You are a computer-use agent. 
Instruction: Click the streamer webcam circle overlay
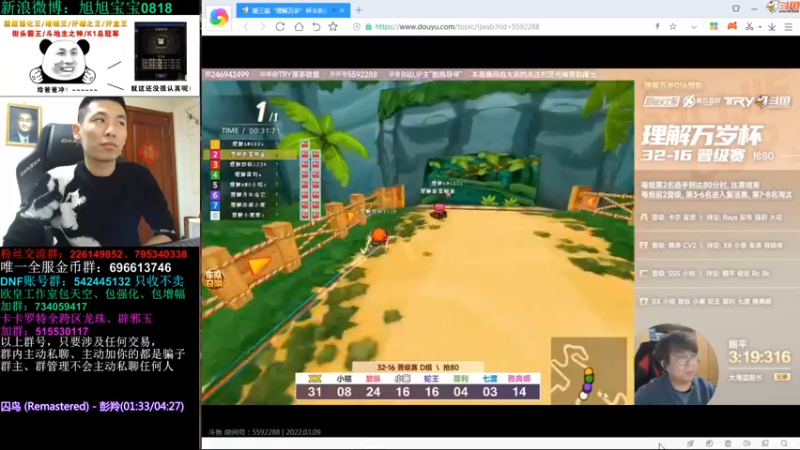[676, 364]
